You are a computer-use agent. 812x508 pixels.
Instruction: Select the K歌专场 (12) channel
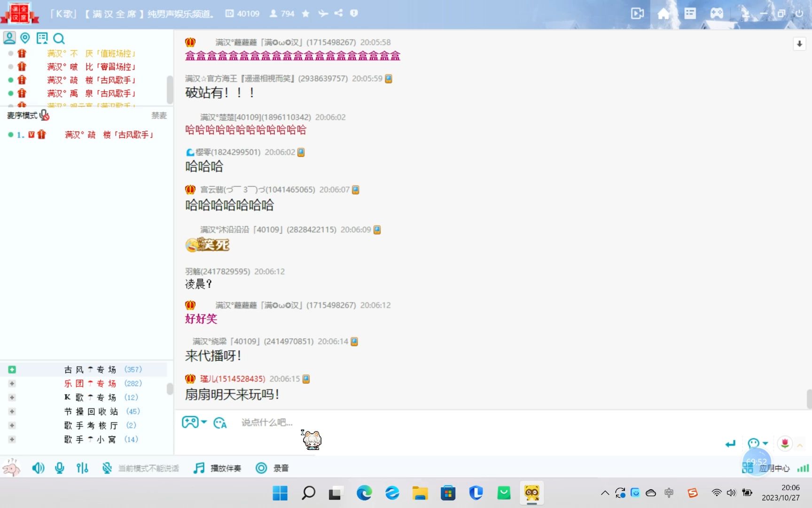101,397
